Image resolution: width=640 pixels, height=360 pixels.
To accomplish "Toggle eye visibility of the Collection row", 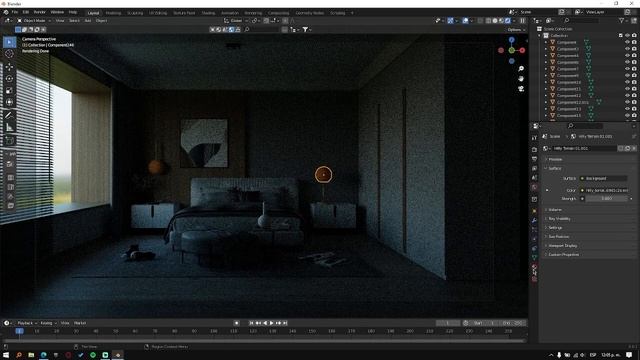I will coord(627,36).
